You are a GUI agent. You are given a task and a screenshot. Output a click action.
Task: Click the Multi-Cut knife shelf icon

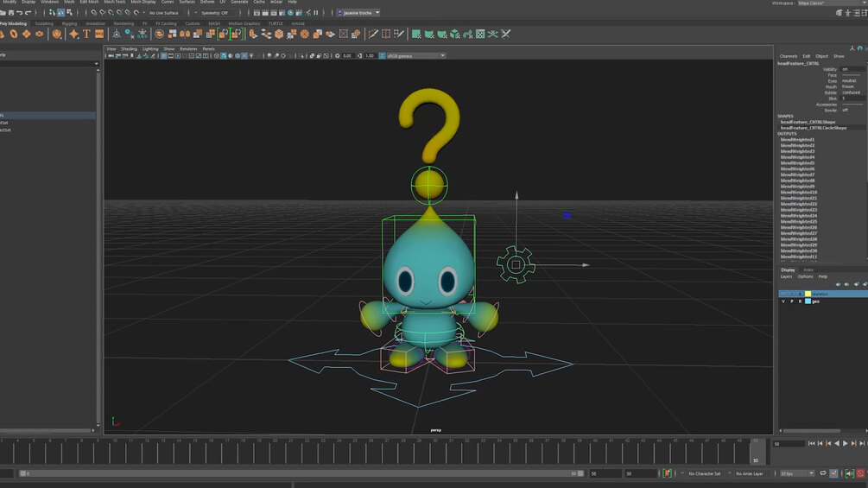click(373, 34)
